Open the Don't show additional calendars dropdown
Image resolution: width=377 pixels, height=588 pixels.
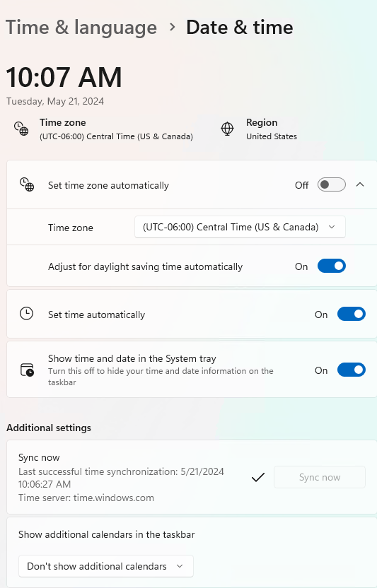pyautogui.click(x=106, y=566)
